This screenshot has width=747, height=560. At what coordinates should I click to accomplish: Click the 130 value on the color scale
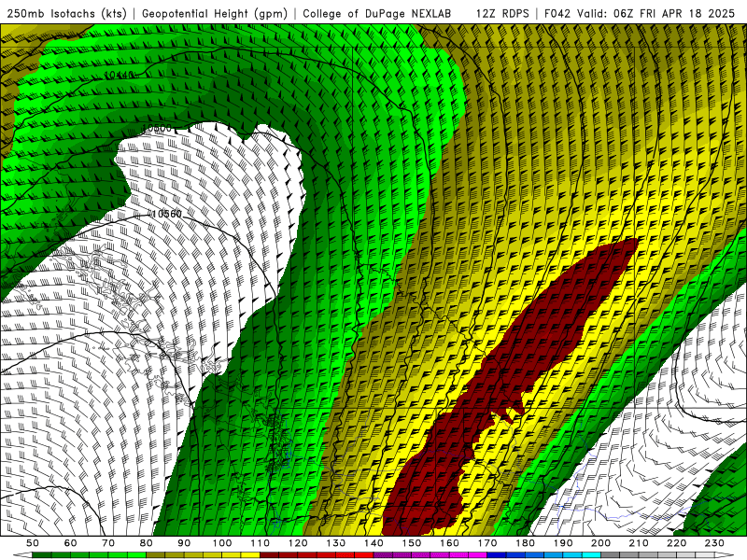tap(336, 543)
